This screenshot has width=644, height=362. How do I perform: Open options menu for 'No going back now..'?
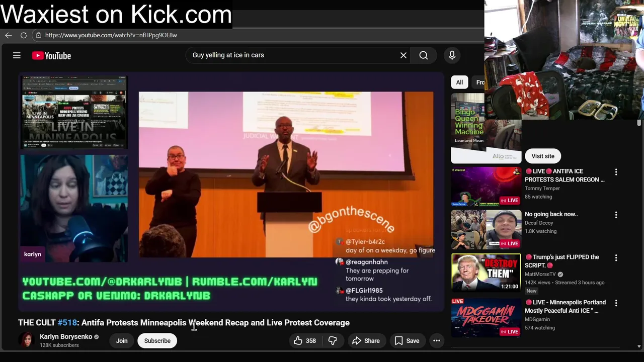[616, 215]
